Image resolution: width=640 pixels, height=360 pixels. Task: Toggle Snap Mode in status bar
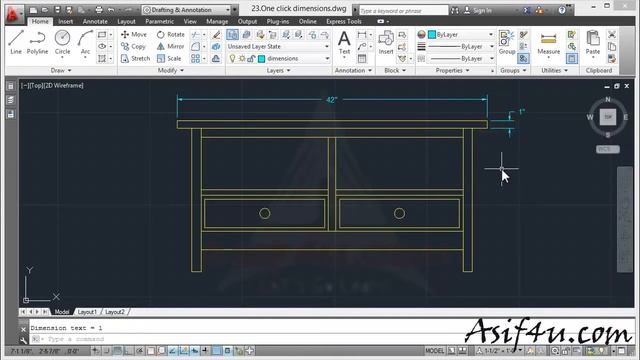tap(107, 351)
